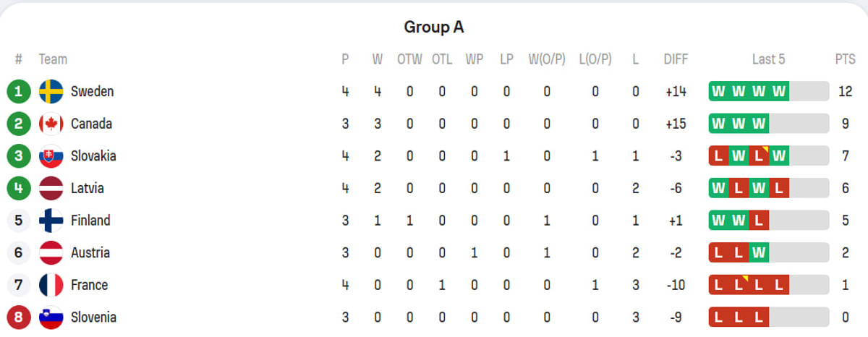Click Finland's rank 5 badge
The height and width of the screenshot is (337, 868).
18,221
